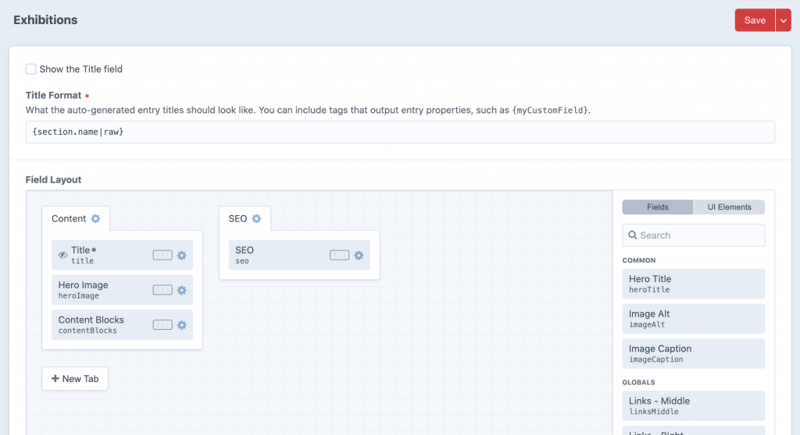Viewport: 800px width, 435px height.
Task: Switch to the Fields tab
Action: coord(657,207)
